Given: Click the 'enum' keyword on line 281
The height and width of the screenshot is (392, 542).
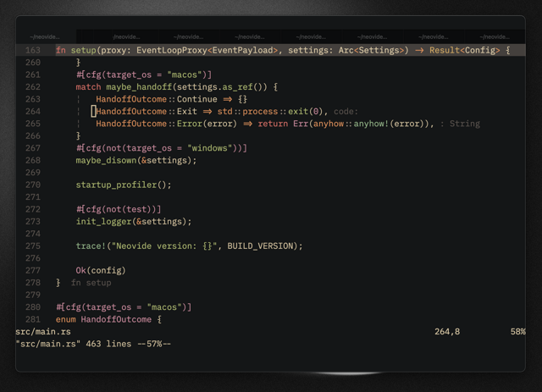Looking at the screenshot, I should (x=66, y=319).
